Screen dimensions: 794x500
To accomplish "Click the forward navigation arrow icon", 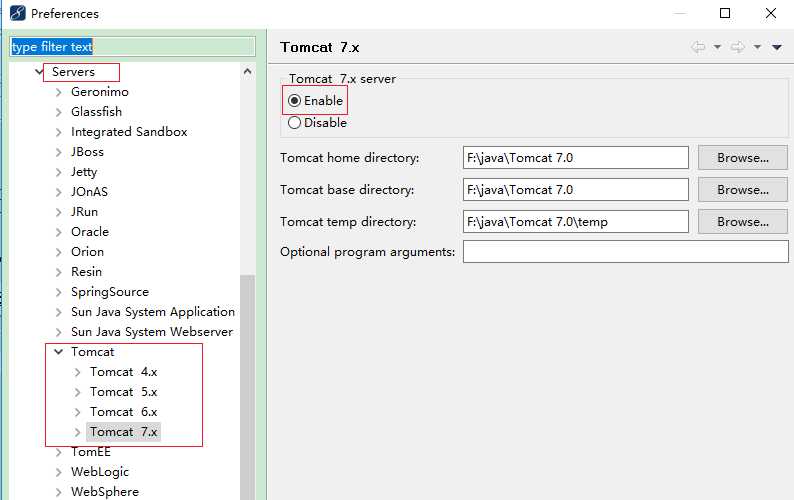I will (738, 47).
